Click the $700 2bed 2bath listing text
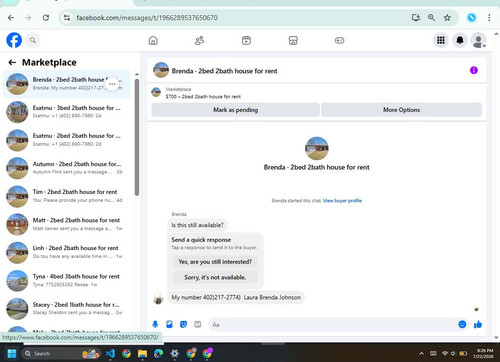 (x=203, y=97)
